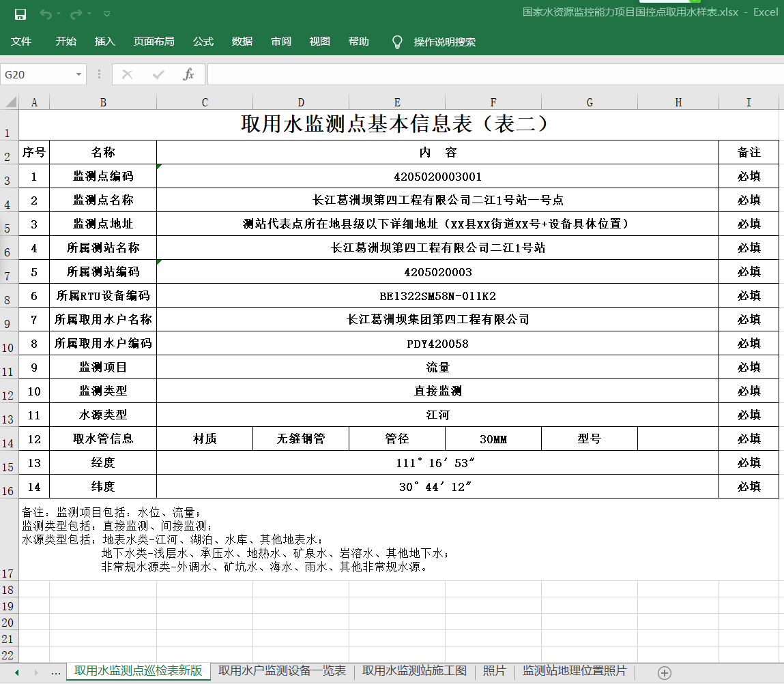This screenshot has height=684, width=784.
Task: Open the 文件 menu
Action: point(21,42)
